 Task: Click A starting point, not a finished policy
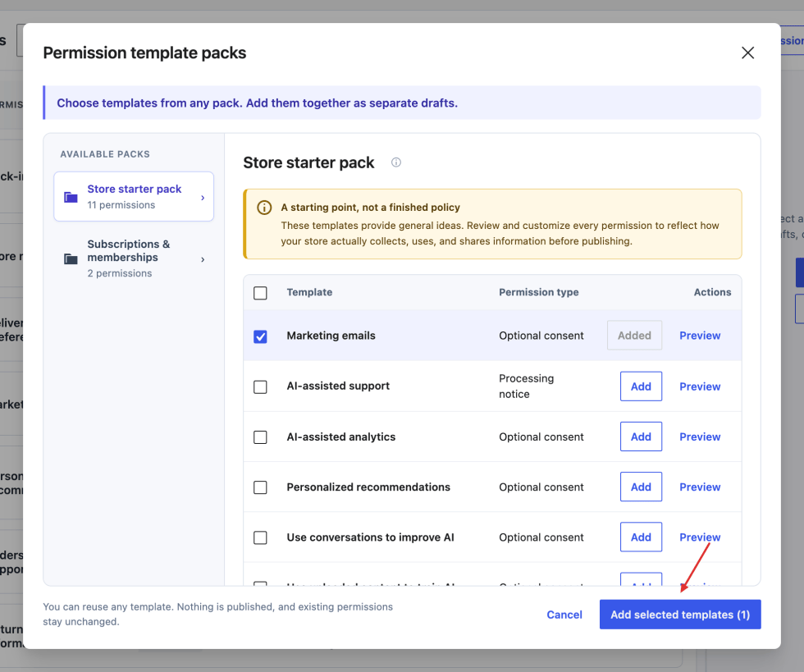tap(370, 208)
